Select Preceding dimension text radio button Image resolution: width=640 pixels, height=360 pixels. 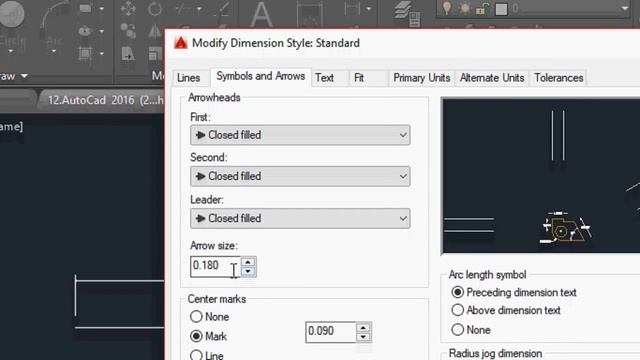point(458,292)
